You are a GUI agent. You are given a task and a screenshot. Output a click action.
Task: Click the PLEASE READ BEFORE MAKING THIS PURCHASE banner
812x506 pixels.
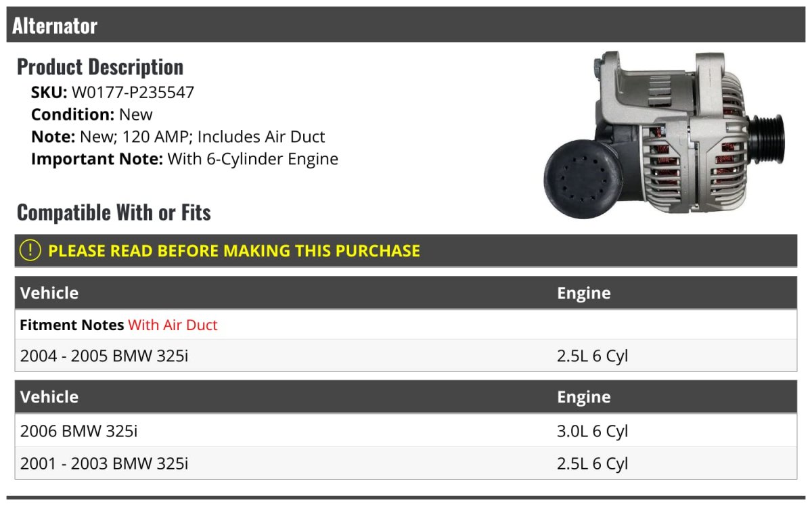[233, 251]
